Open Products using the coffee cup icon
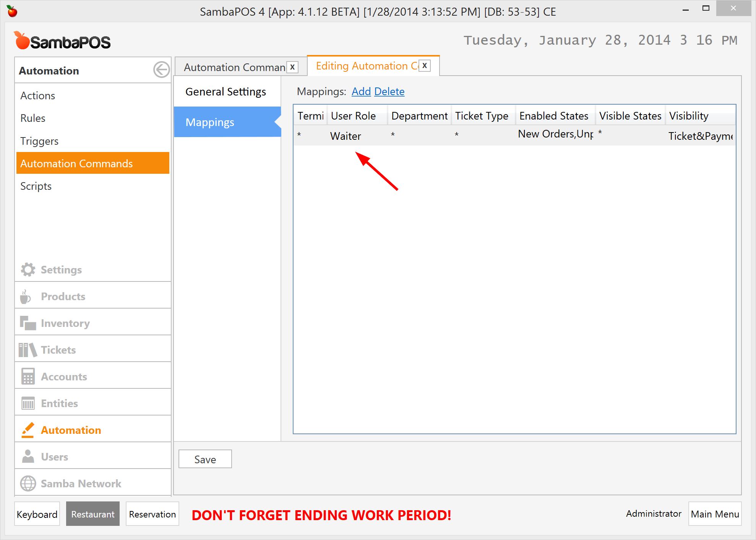The height and width of the screenshot is (540, 756). (x=26, y=296)
